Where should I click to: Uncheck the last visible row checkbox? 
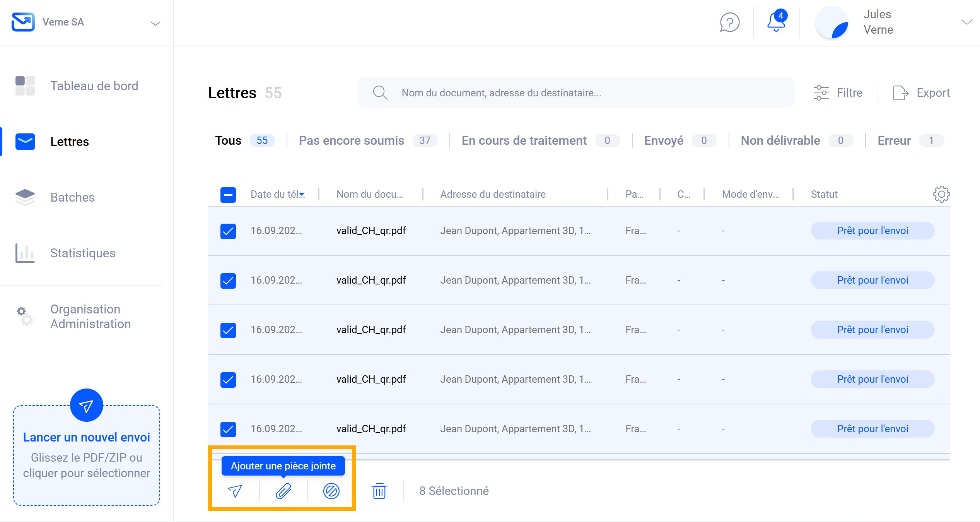[x=228, y=429]
